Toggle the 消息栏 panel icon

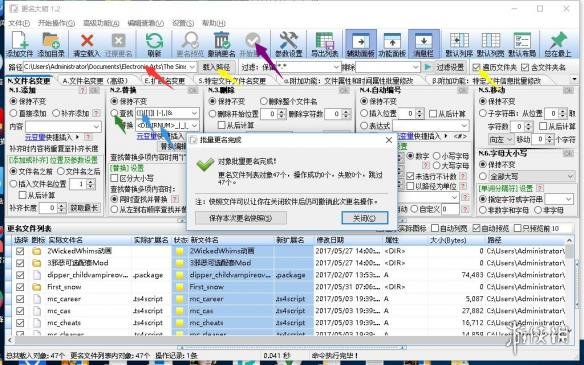click(423, 40)
